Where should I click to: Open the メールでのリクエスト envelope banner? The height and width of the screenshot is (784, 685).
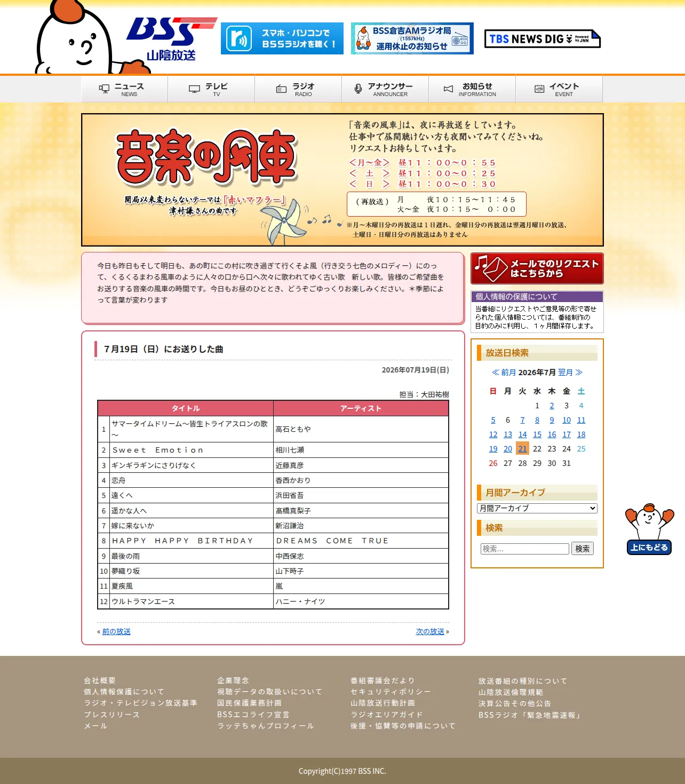pyautogui.click(x=537, y=268)
